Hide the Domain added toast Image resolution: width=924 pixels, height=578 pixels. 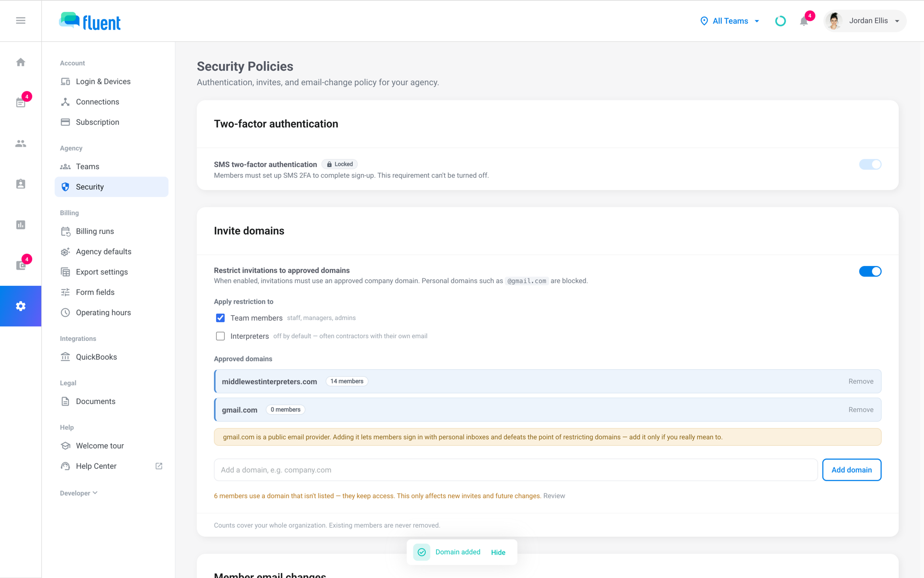pyautogui.click(x=498, y=552)
